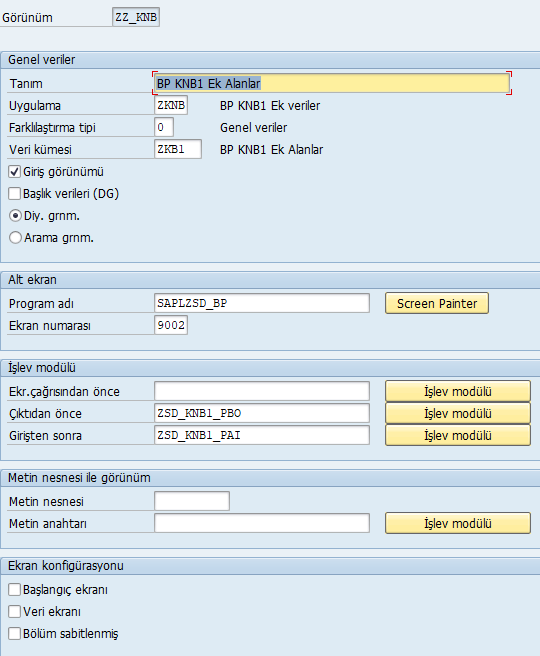
Task: Click the 'BP KNB1 Ek veriler' description text
Action: coord(270,106)
